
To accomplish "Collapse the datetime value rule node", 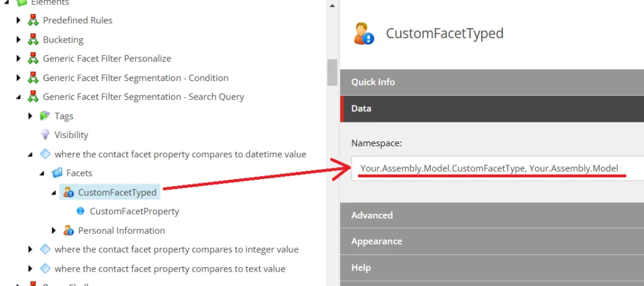I will (x=30, y=154).
